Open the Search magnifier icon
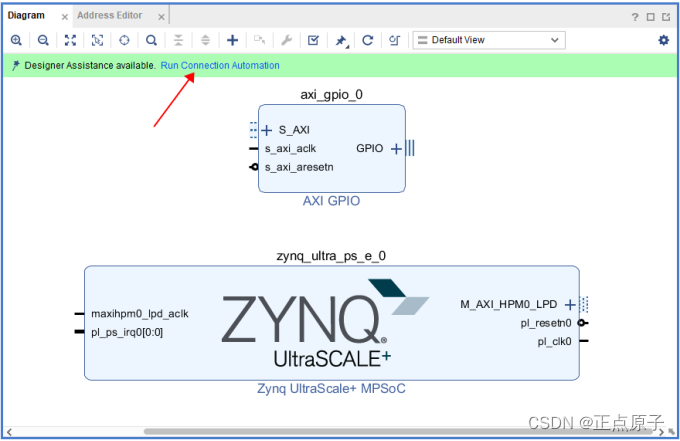Image resolution: width=680 pixels, height=441 pixels. pyautogui.click(x=151, y=40)
